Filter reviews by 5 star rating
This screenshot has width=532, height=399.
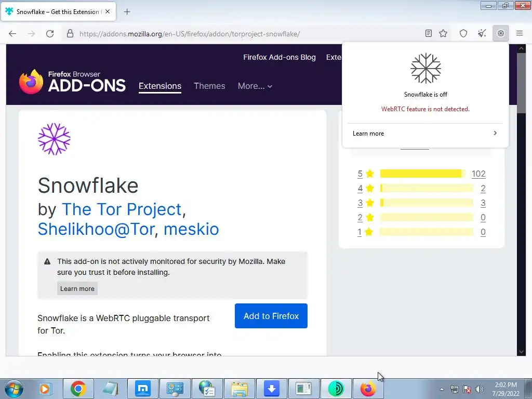point(360,174)
